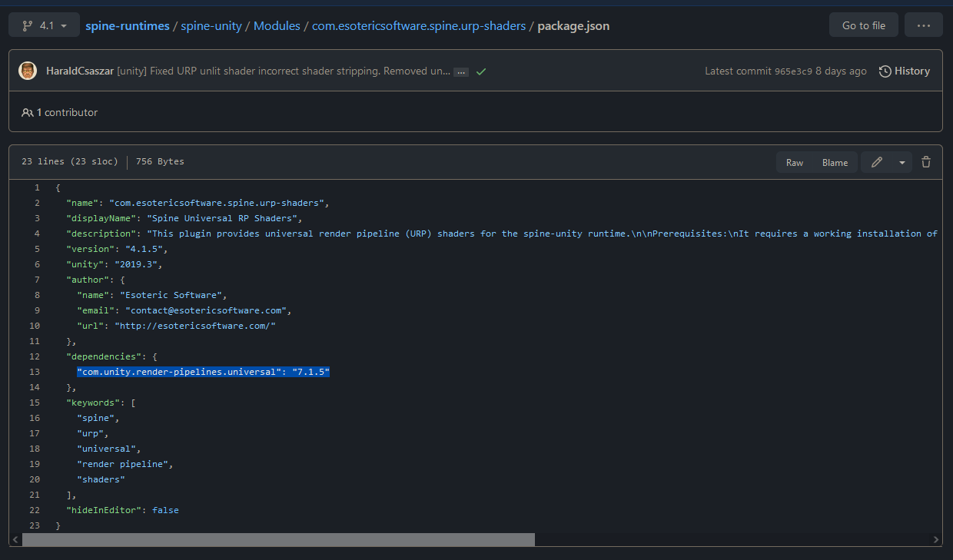Screen dimensions: 953x560
Task: View the file History
Action: tap(905, 71)
